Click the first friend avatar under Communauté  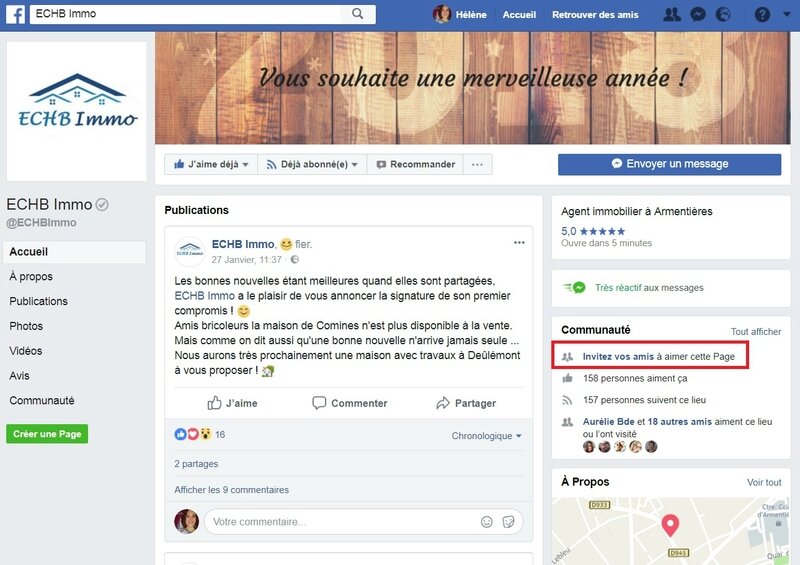point(589,447)
